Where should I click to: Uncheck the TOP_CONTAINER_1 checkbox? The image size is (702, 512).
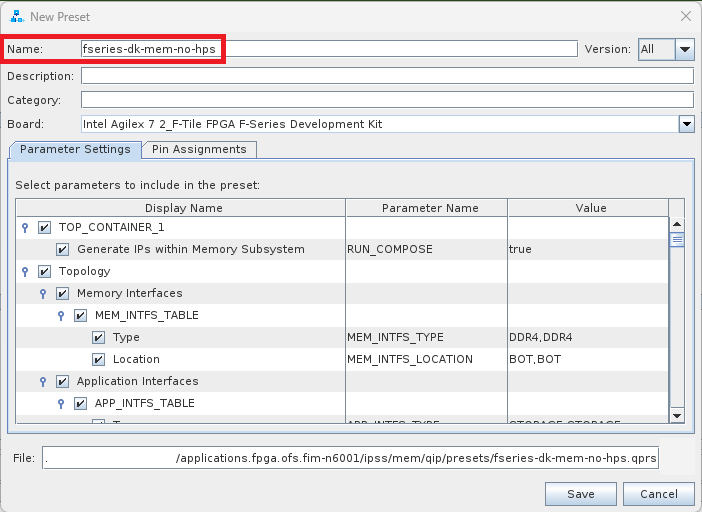[x=44, y=227]
